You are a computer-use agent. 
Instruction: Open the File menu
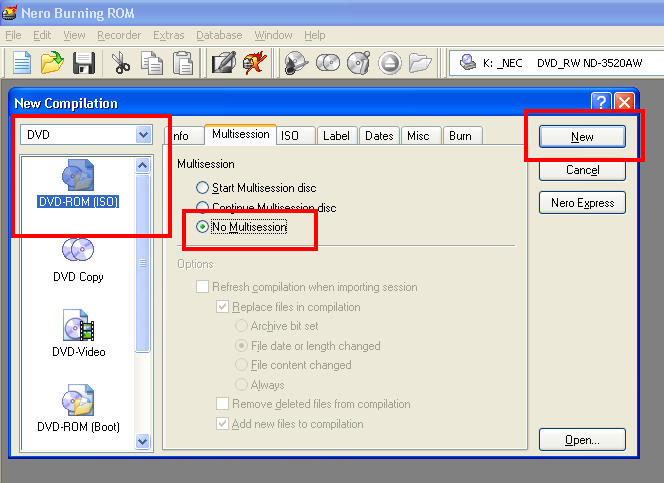click(13, 35)
